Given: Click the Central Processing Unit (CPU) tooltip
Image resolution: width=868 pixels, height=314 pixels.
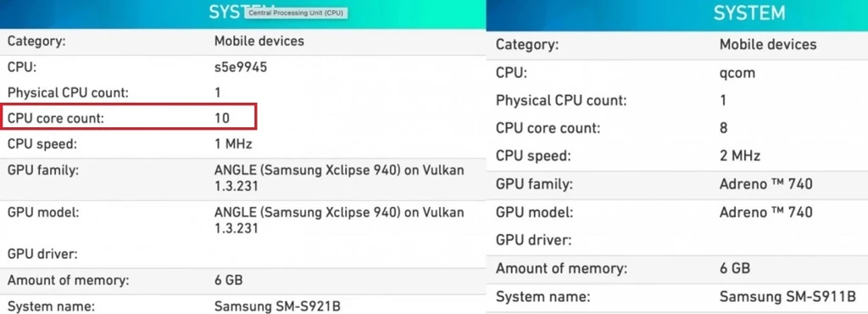Looking at the screenshot, I should click(296, 13).
